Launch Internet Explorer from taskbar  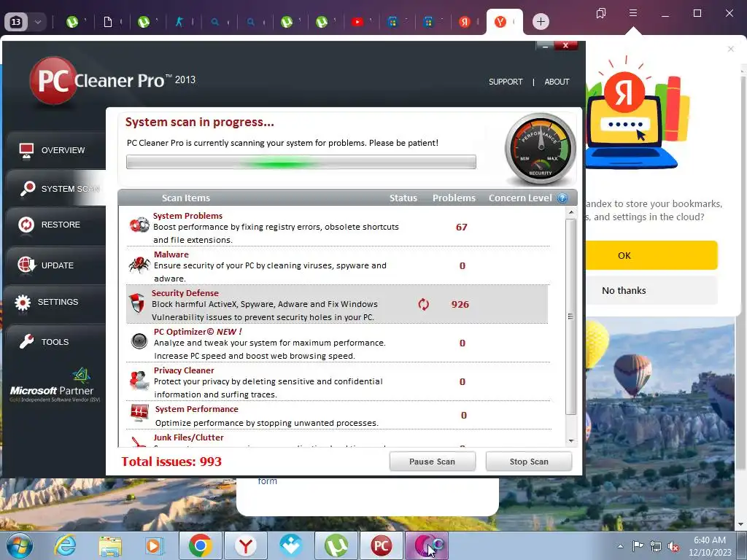[65, 545]
